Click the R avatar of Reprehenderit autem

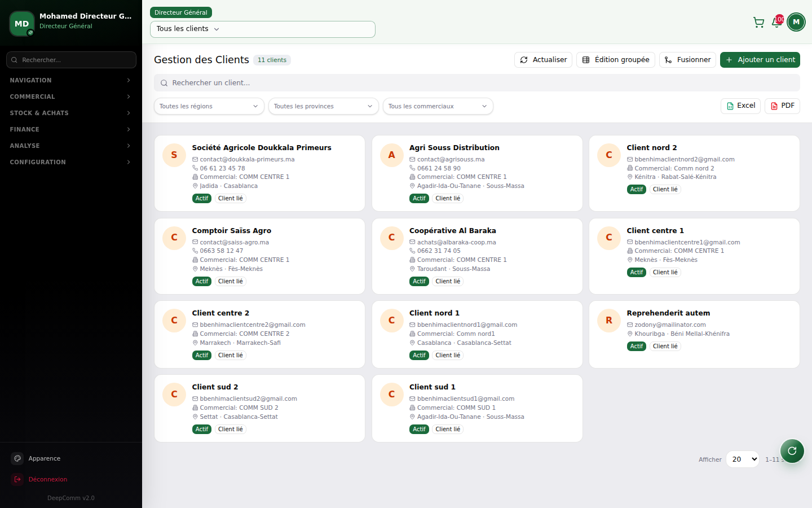(x=609, y=320)
